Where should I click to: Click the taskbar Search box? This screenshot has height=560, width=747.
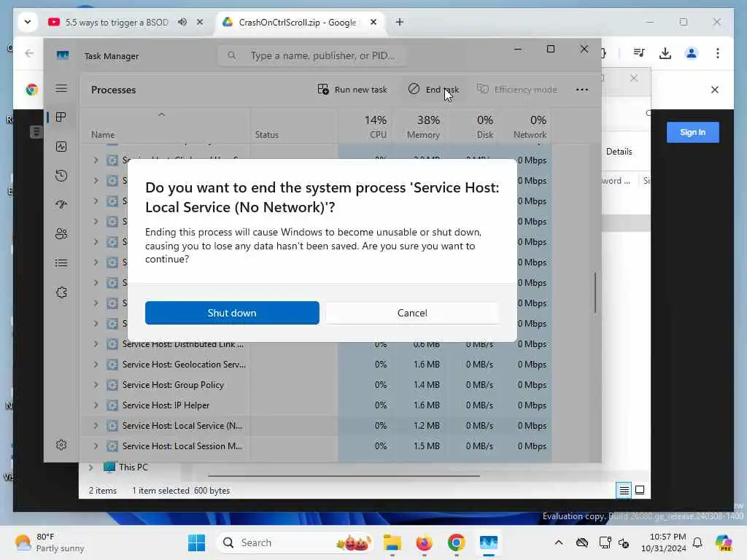(x=295, y=542)
